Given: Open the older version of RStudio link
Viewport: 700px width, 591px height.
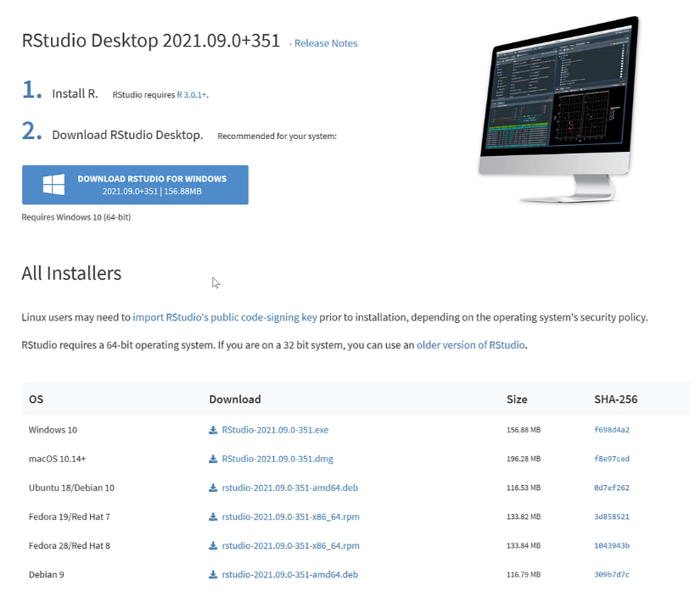Looking at the screenshot, I should (471, 345).
